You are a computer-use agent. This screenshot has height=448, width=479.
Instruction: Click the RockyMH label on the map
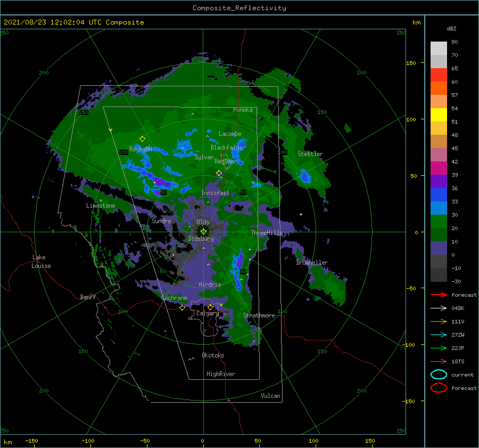pos(141,149)
